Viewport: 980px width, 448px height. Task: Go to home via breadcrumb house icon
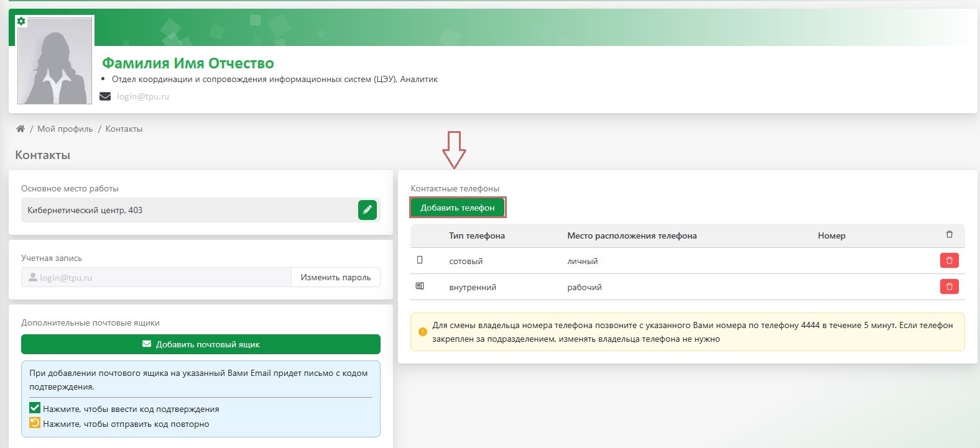[21, 129]
